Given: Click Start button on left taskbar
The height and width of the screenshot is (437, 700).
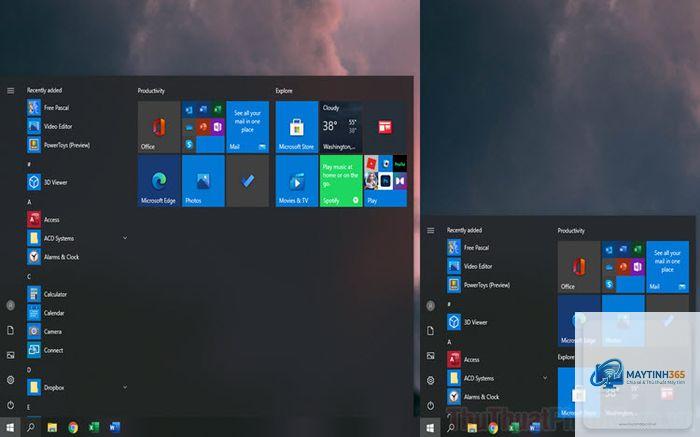Looking at the screenshot, I should pyautogui.click(x=10, y=427).
